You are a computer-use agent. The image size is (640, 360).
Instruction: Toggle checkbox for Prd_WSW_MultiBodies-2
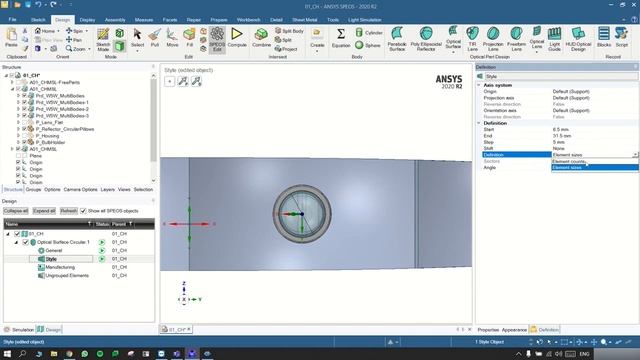click(x=24, y=109)
